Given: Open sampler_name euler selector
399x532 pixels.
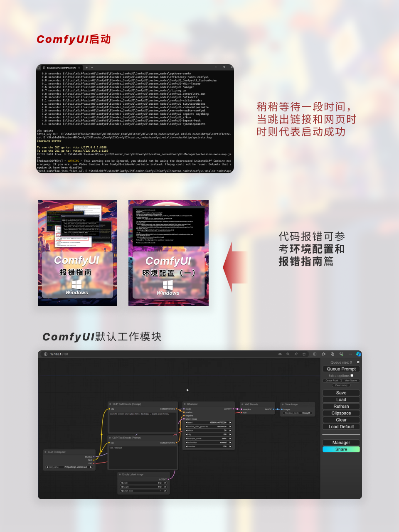Looking at the screenshot, I should pos(209,438).
